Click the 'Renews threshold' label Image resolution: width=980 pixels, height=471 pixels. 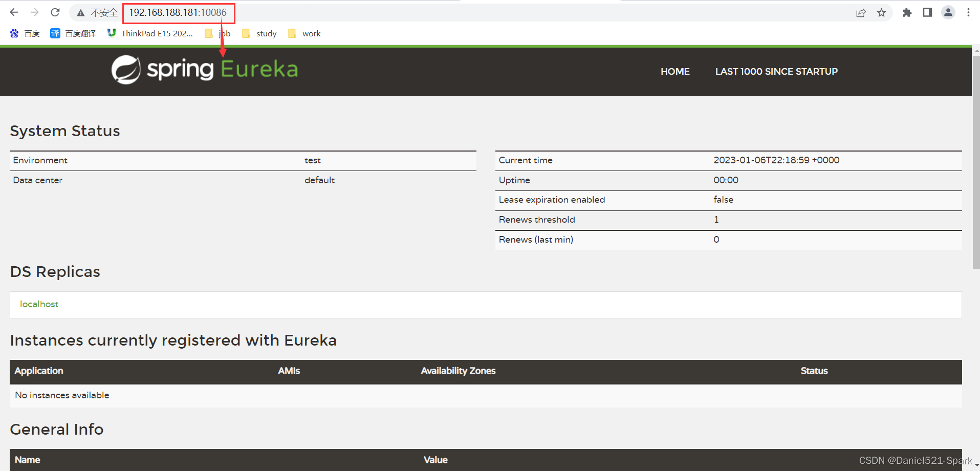point(537,220)
